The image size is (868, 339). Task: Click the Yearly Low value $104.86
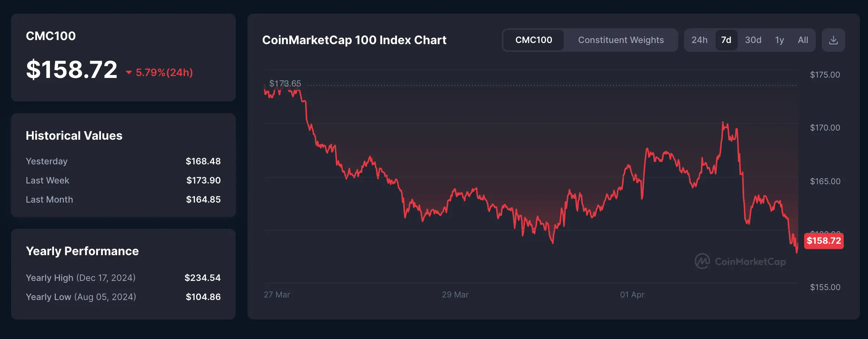tap(203, 297)
